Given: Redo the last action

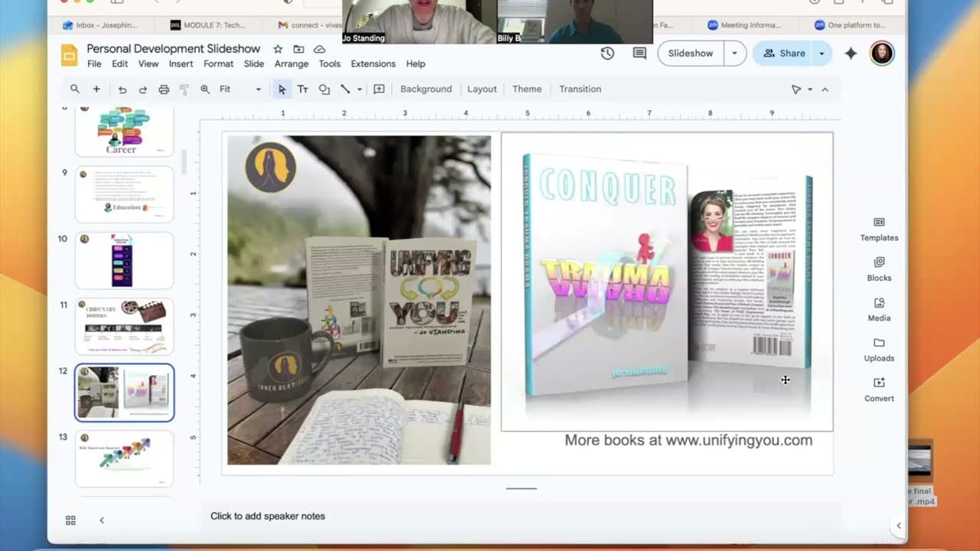Looking at the screenshot, I should click(x=142, y=90).
